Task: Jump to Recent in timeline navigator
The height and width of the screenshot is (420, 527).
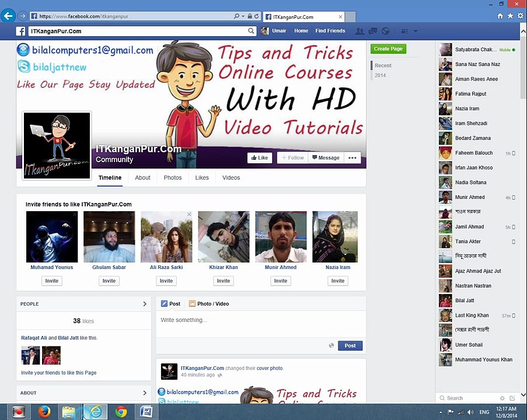Action: point(383,65)
